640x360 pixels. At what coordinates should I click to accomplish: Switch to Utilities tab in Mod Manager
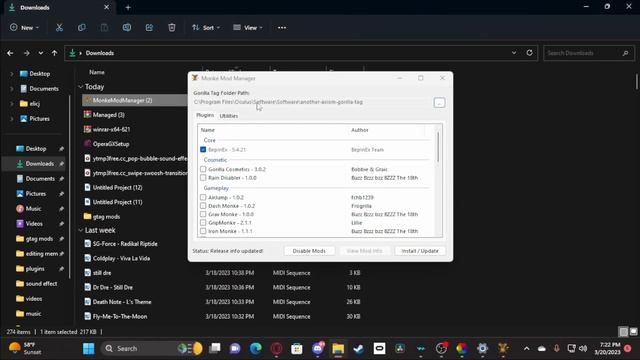click(229, 116)
